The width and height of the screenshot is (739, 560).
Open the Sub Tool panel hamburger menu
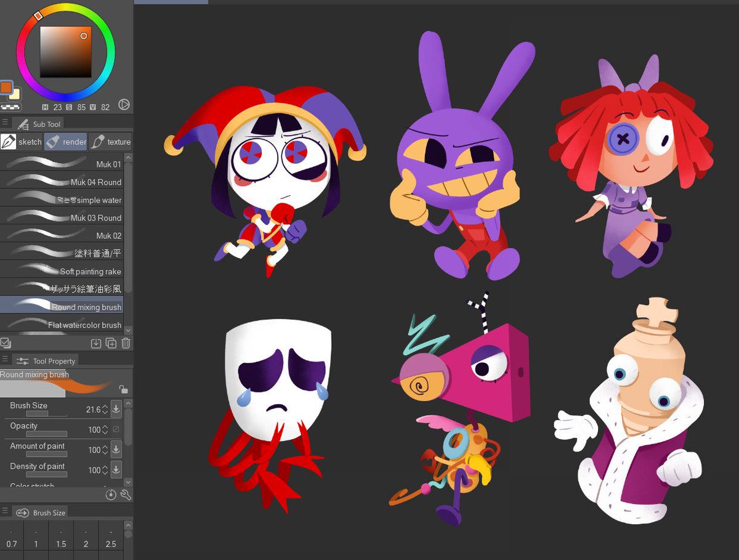click(x=5, y=122)
